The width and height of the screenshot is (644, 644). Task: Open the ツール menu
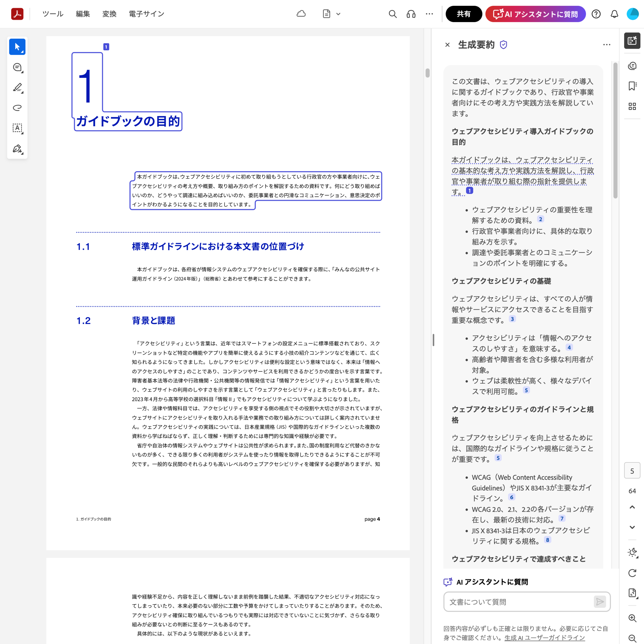pos(53,14)
